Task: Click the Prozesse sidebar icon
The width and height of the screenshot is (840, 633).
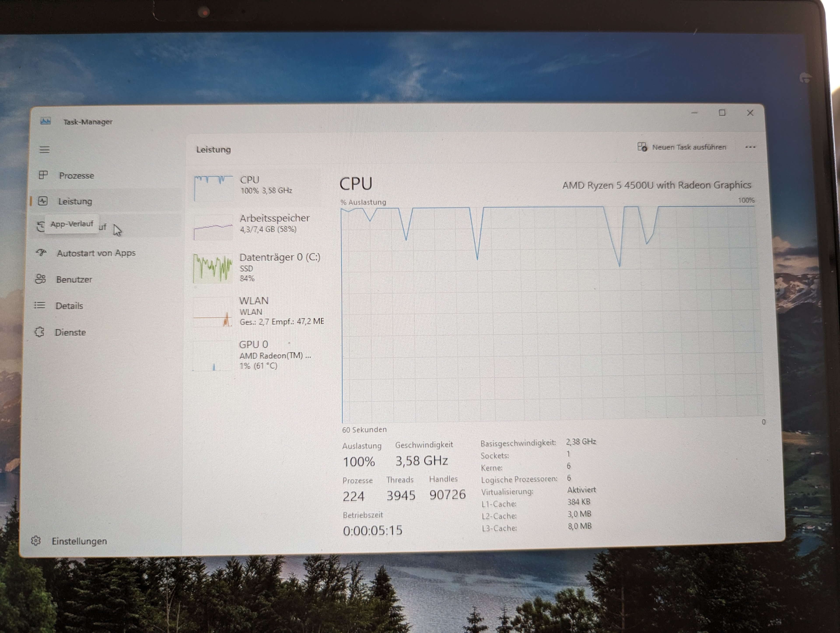Action: (x=43, y=175)
